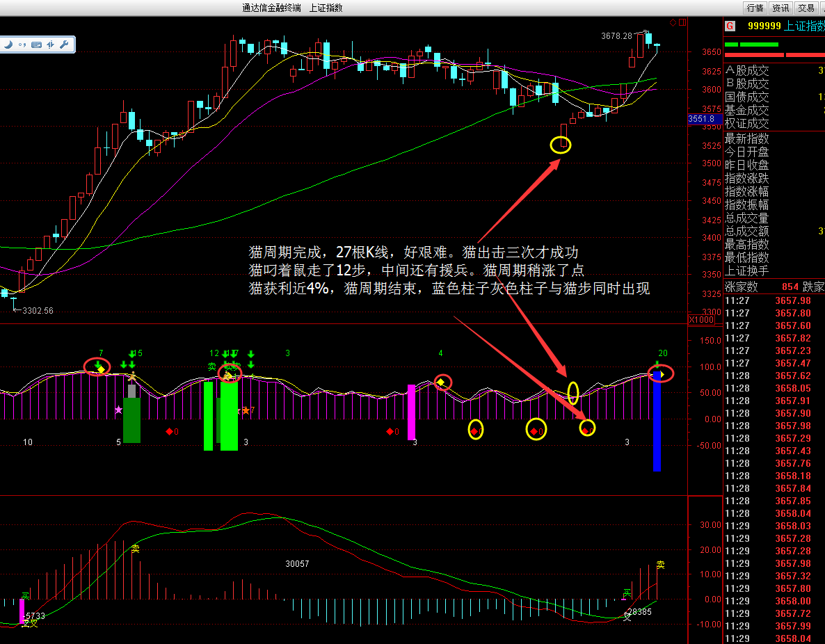Viewport: 825px width, 644px height.
Task: Open the 行情 tab
Action: [x=755, y=8]
